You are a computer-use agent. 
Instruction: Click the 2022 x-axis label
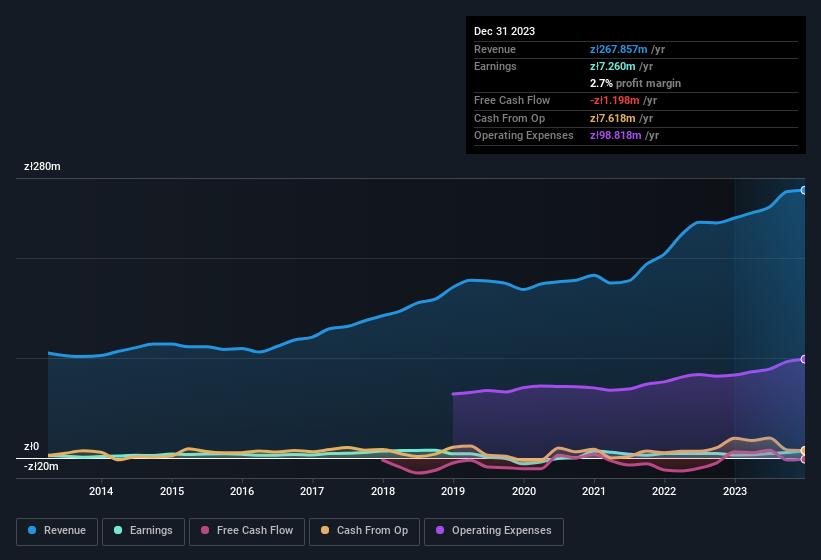click(664, 491)
